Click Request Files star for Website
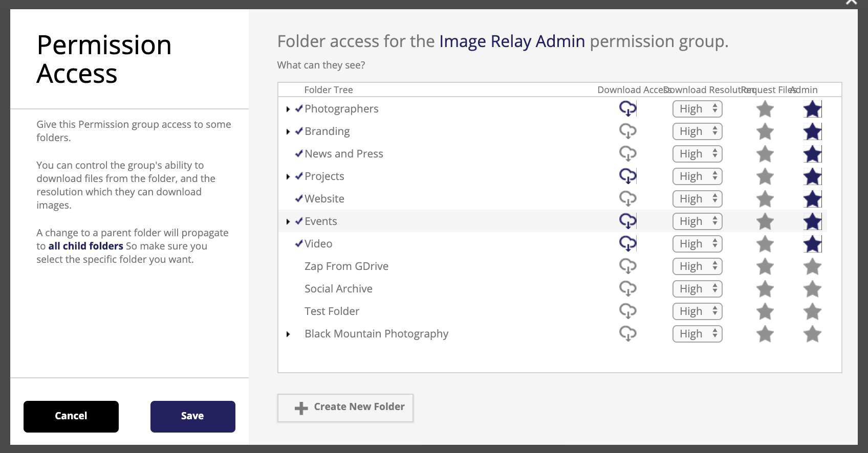This screenshot has height=453, width=868. (765, 199)
